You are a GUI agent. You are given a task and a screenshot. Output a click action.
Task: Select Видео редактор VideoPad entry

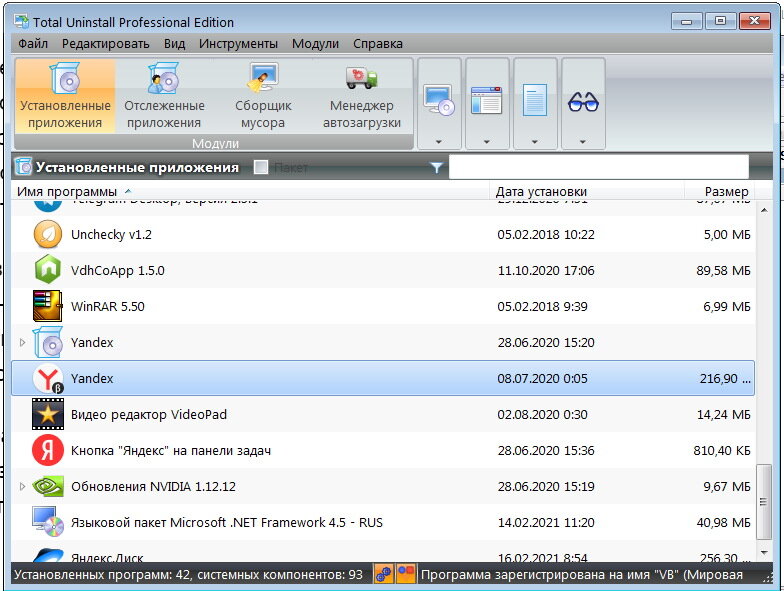click(x=148, y=414)
